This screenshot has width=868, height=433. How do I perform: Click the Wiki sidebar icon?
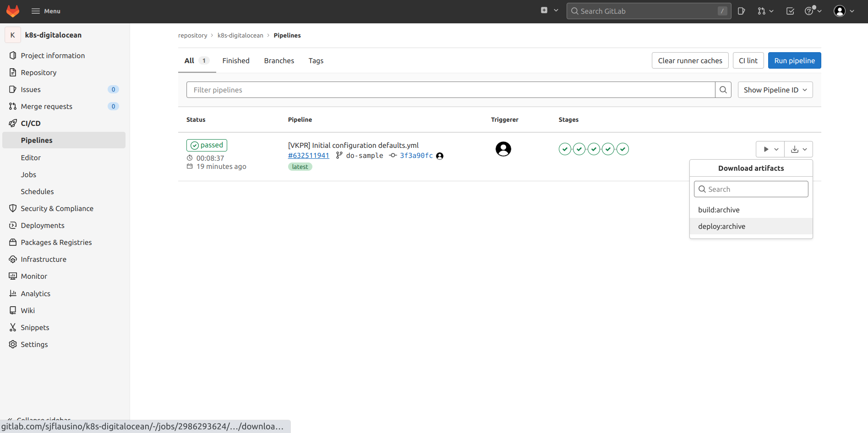click(13, 310)
